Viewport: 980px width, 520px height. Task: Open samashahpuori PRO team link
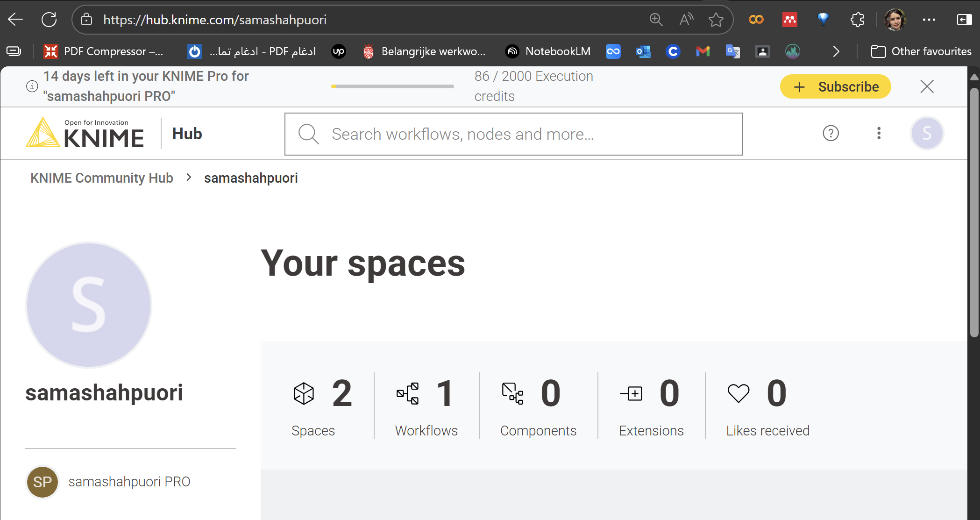[129, 482]
